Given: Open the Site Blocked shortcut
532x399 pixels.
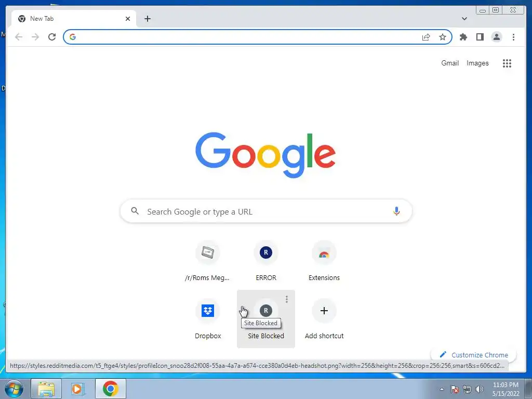Looking at the screenshot, I should [266, 319].
